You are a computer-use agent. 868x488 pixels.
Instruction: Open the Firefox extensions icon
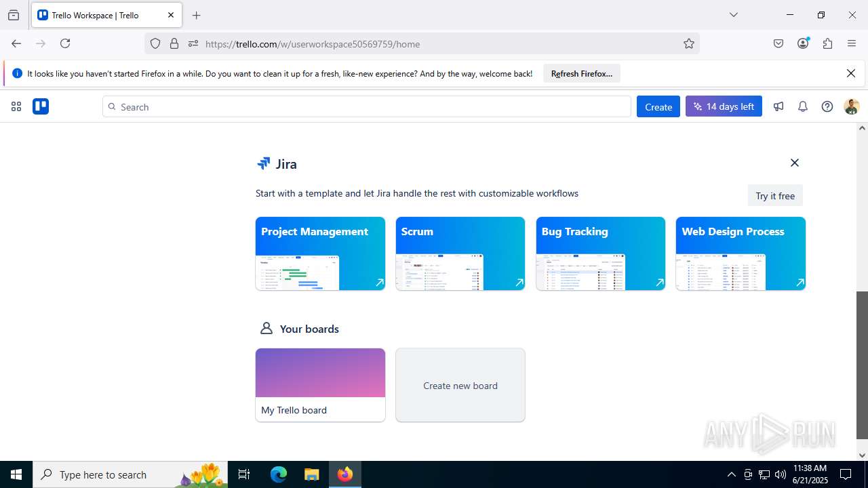[x=827, y=44]
